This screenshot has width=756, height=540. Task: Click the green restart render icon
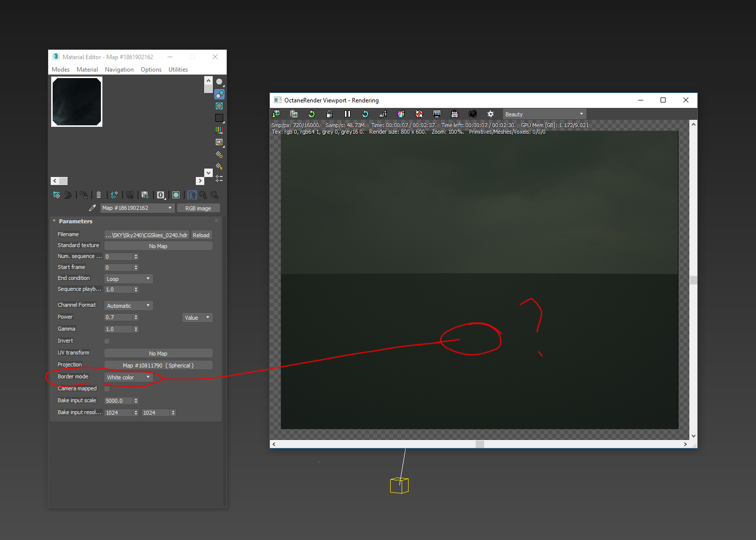coord(312,114)
